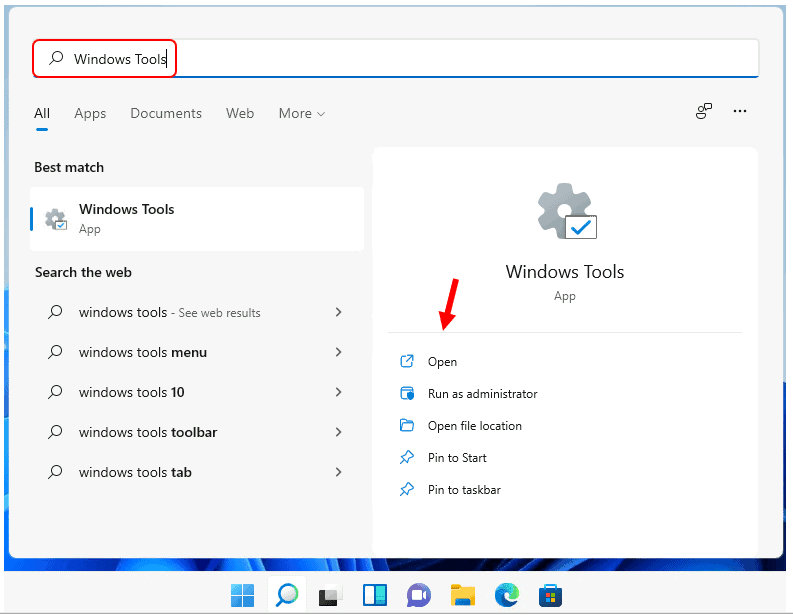Click the Windows Tools gear icon in Best match
This screenshot has width=793, height=615.
click(x=56, y=219)
